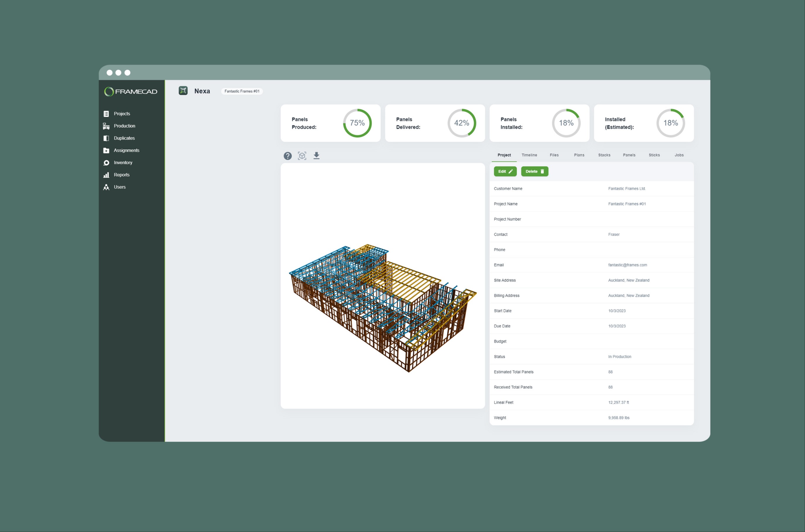Click the help question mark icon

point(287,156)
